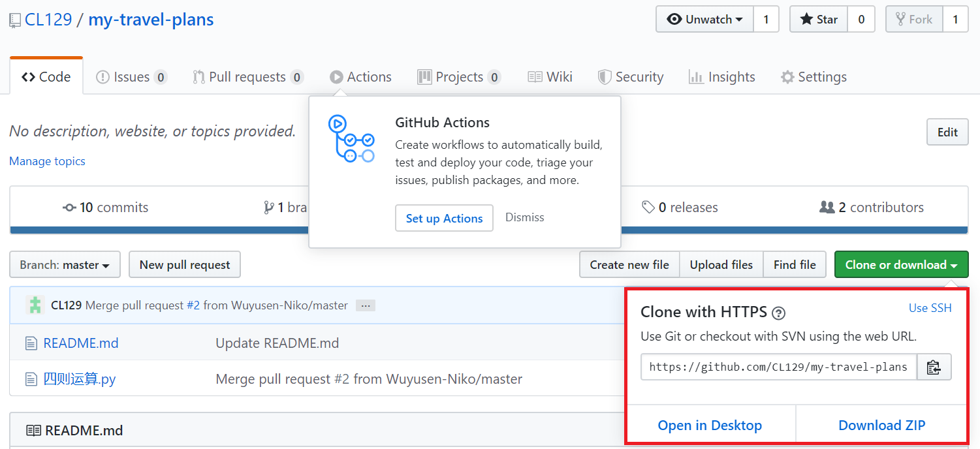View the 10 commits history
Image resolution: width=980 pixels, height=449 pixels.
click(x=106, y=208)
